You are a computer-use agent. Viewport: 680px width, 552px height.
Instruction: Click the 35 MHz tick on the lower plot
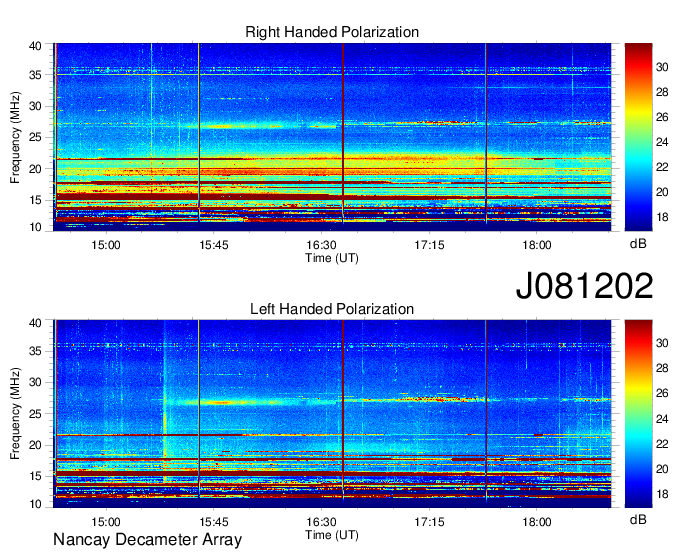coord(35,352)
